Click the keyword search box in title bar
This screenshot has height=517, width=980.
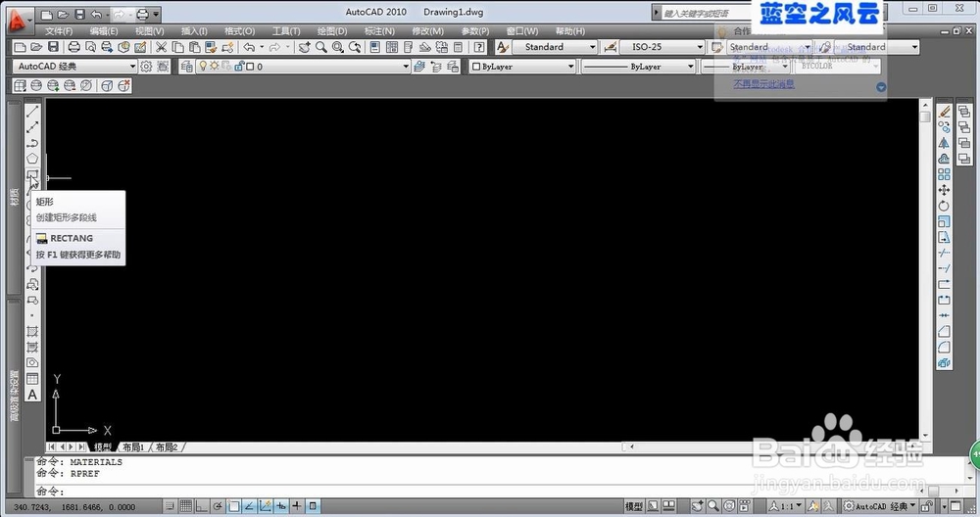[707, 13]
